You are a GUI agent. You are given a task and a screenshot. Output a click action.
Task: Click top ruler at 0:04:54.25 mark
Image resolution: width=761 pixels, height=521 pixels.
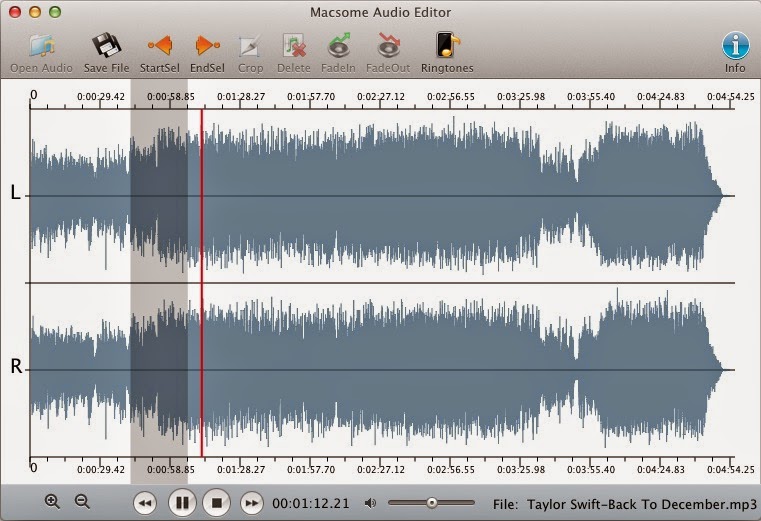click(x=731, y=97)
